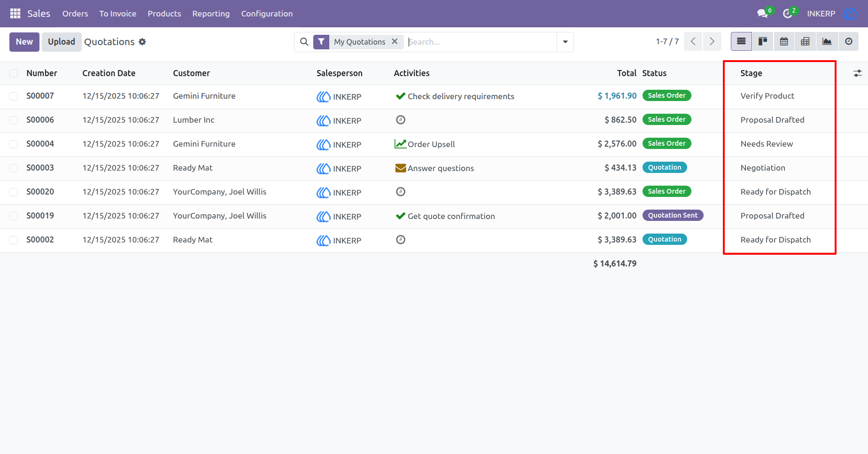Image resolution: width=868 pixels, height=454 pixels.
Task: Click the Upload button
Action: point(62,42)
